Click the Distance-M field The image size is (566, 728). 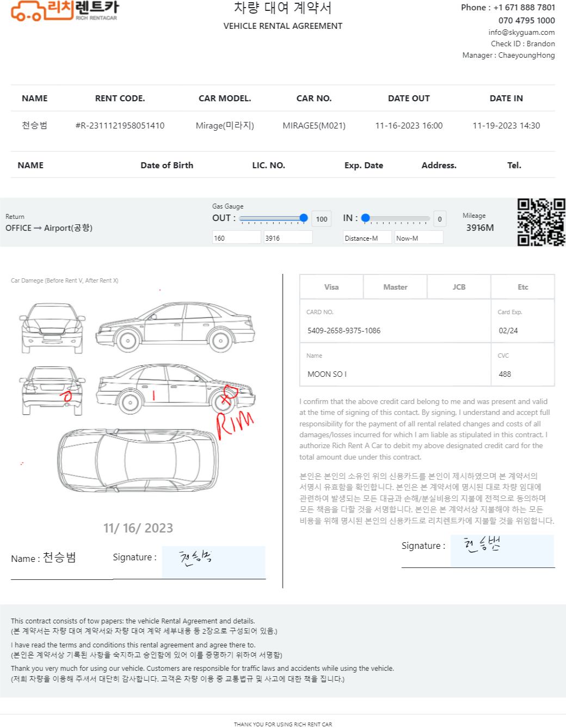tap(367, 237)
